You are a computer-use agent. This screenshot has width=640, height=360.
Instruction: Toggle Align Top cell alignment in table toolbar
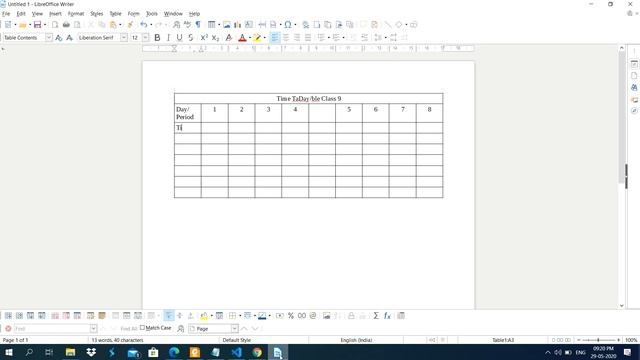pos(168,316)
